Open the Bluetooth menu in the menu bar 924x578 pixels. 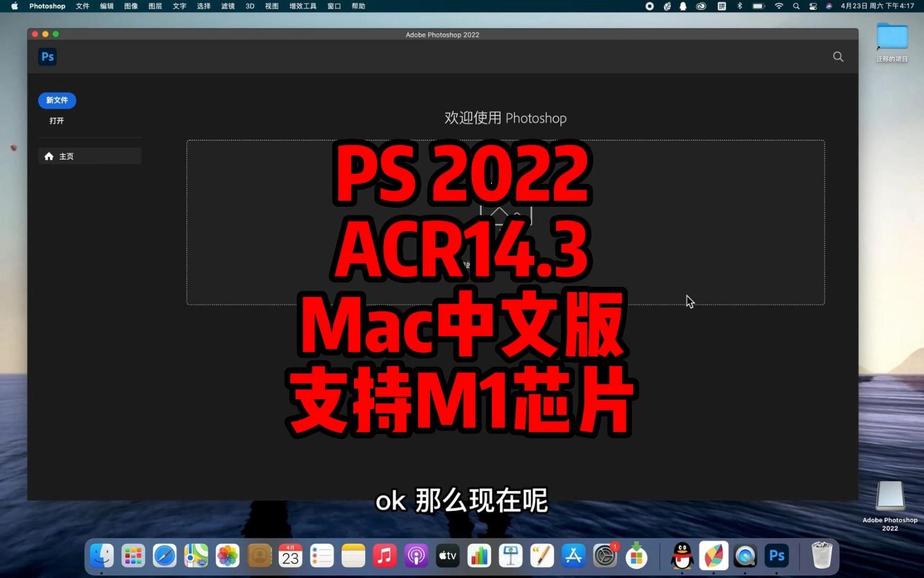pos(740,6)
